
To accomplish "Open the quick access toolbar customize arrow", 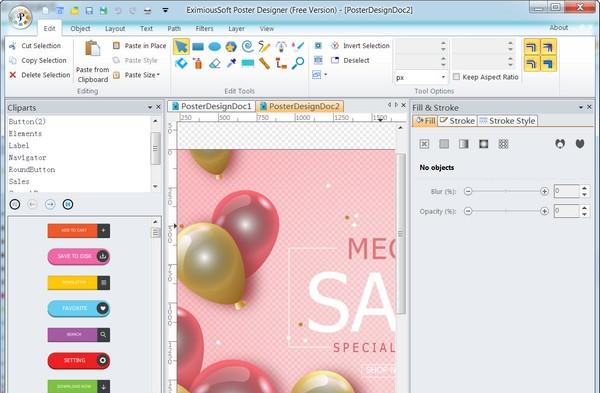I will click(165, 10).
